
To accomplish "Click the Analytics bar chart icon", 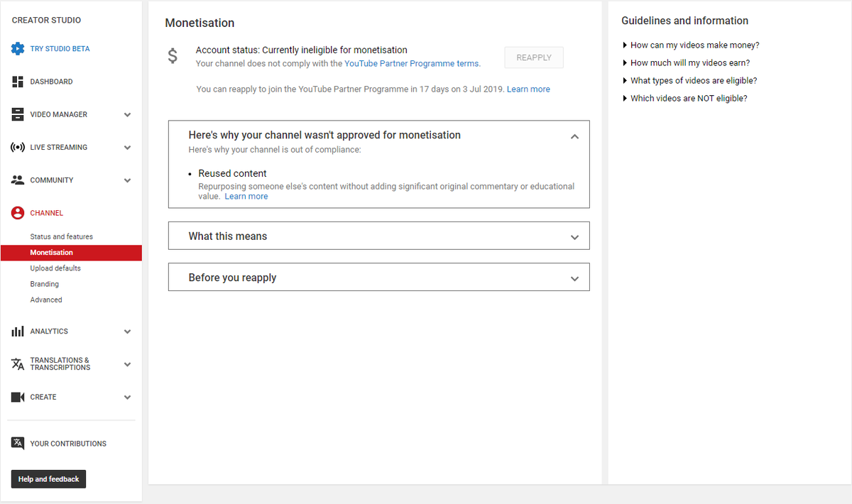I will (x=18, y=332).
